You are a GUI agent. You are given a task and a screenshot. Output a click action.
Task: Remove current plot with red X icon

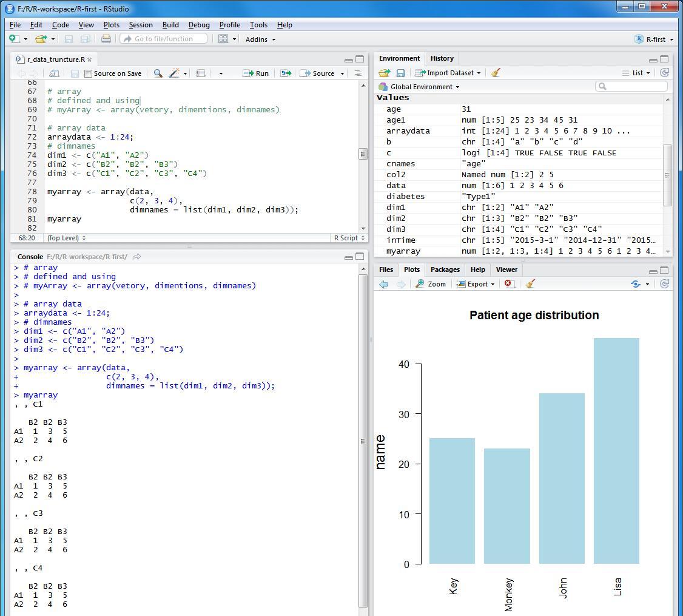coord(509,284)
